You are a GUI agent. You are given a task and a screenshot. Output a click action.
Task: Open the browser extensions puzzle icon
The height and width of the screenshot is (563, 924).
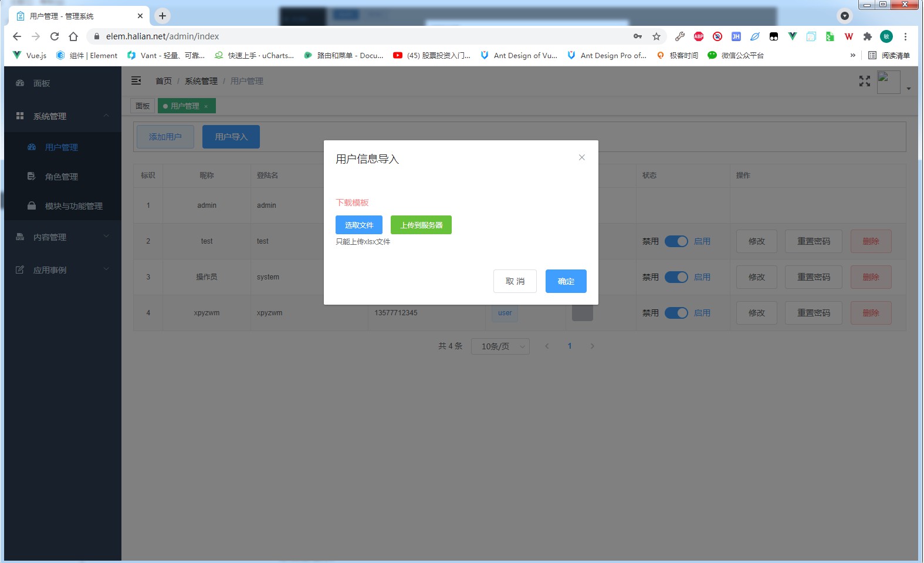point(867,36)
